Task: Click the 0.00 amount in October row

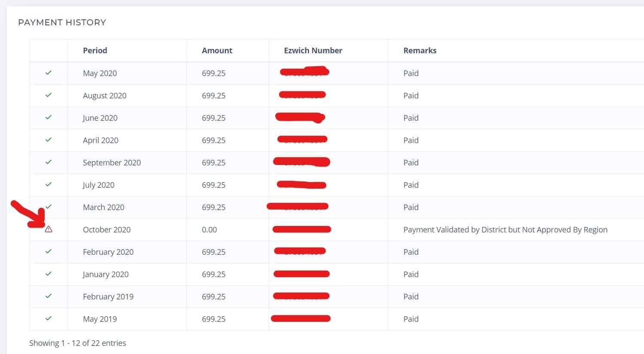Action: tap(209, 229)
